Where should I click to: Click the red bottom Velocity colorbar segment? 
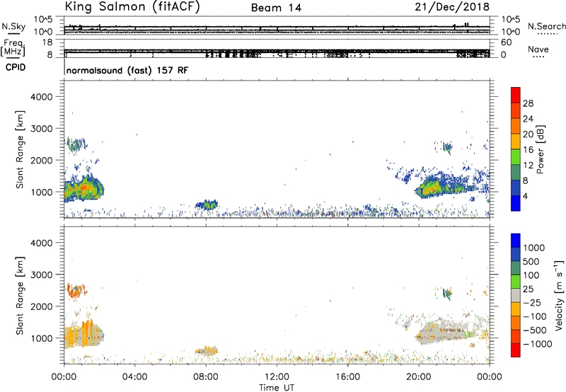[x=516, y=350]
